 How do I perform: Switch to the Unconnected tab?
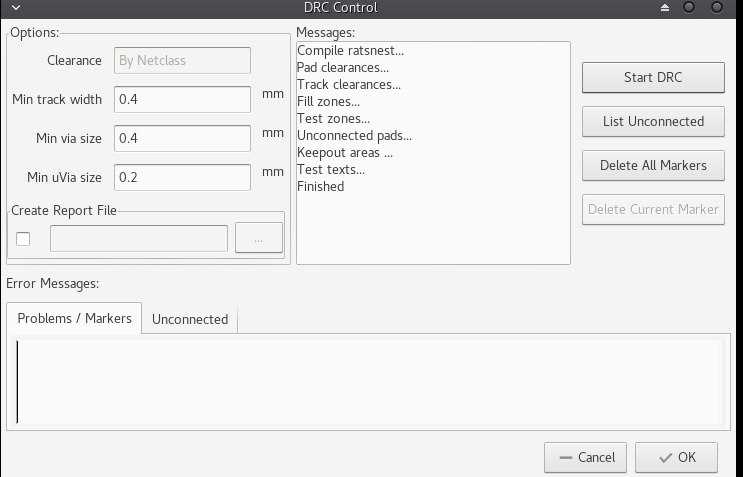tap(190, 319)
